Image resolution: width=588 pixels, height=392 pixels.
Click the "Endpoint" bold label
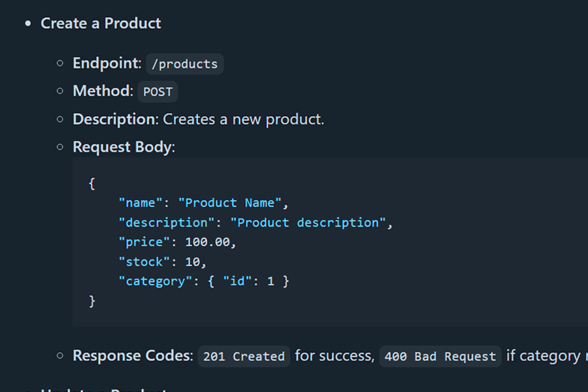(x=106, y=63)
